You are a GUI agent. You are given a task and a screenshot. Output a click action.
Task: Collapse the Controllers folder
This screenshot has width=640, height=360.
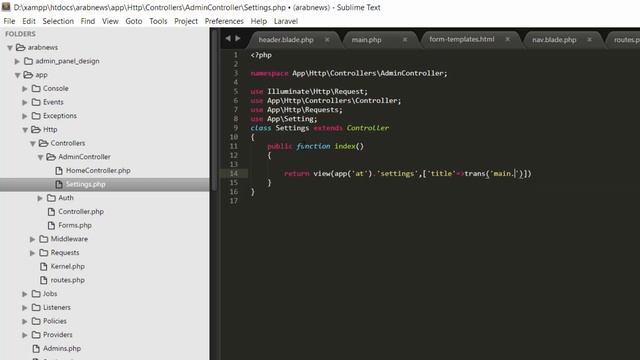click(33, 143)
